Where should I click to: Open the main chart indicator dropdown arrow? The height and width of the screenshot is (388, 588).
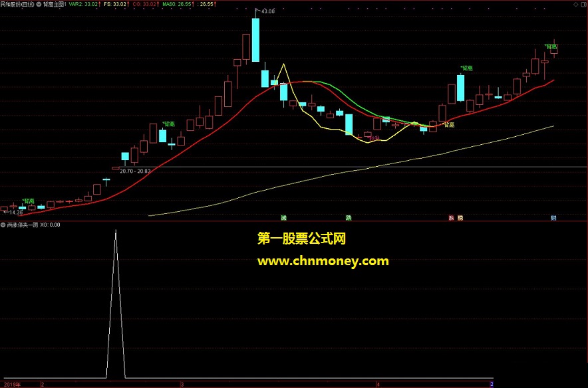pyautogui.click(x=39, y=5)
